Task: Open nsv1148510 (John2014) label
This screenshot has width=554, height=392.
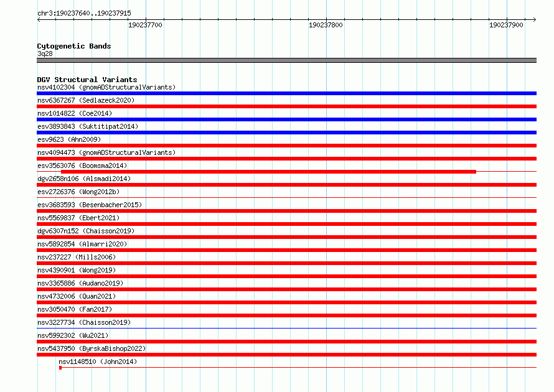Action: [98, 362]
